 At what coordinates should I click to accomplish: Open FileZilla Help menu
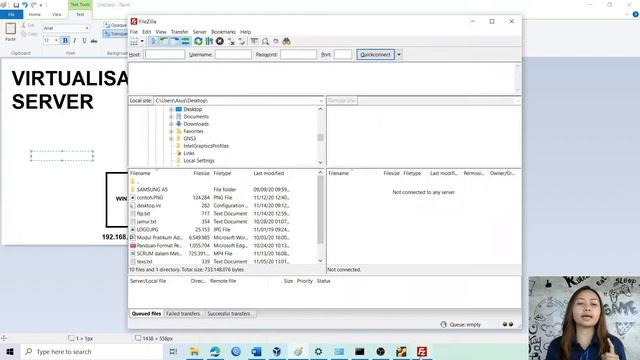click(245, 32)
